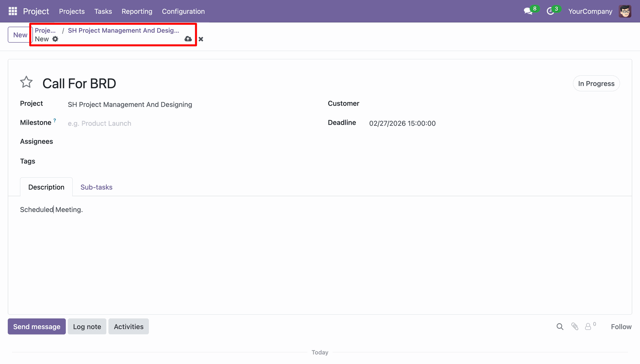Toggle the priority star for Call For BRD
The width and height of the screenshot is (640, 364).
[26, 82]
